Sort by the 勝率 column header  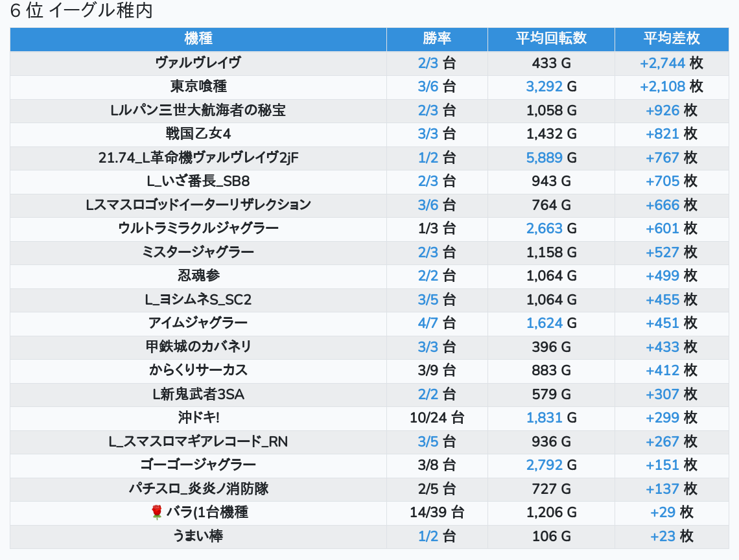click(x=437, y=38)
